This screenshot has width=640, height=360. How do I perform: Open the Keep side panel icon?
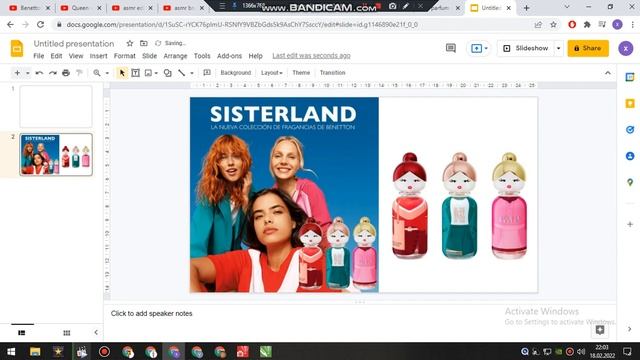coord(630,103)
